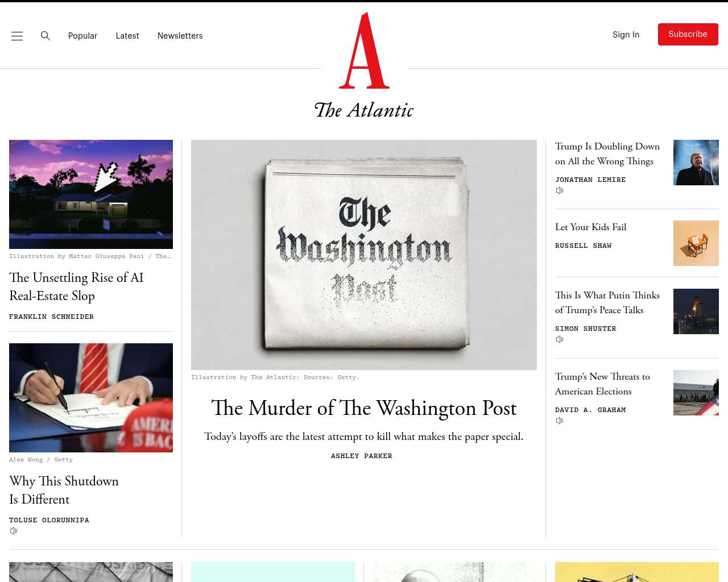Open the orange desk thumbnail image

coord(696,243)
